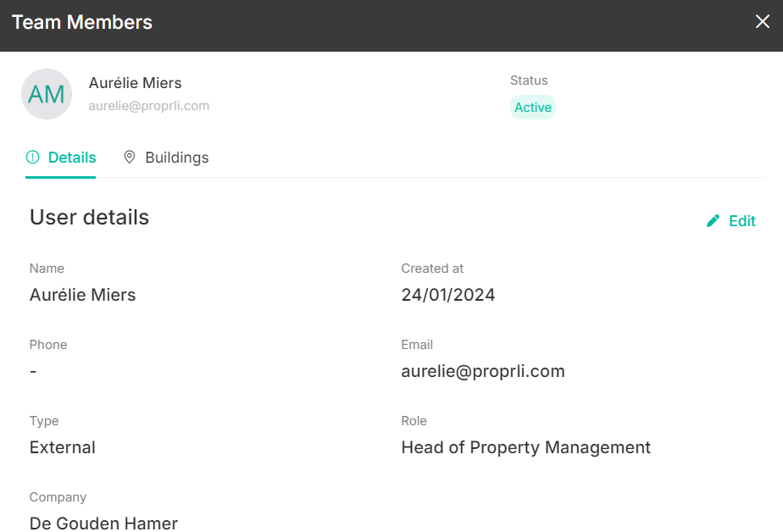Screen dimensions: 783x532
Task: Click the Role value Head of Property Management
Action: [526, 447]
